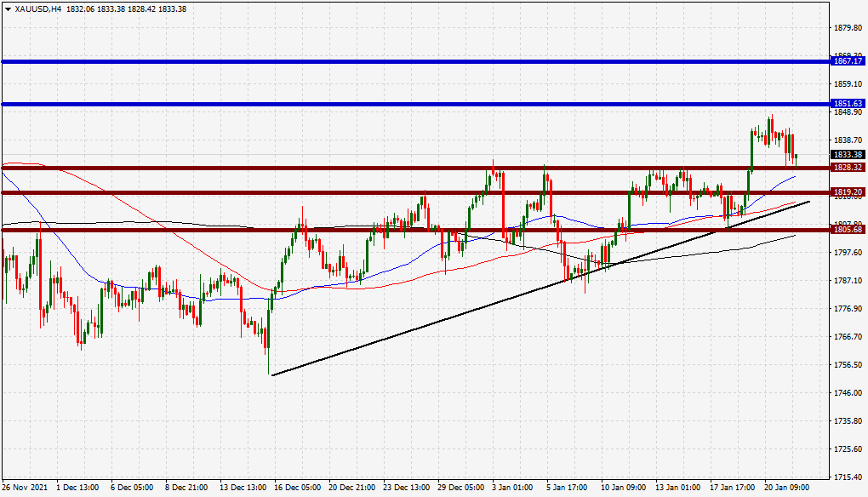Select the 1735.80 price axis value

click(848, 421)
